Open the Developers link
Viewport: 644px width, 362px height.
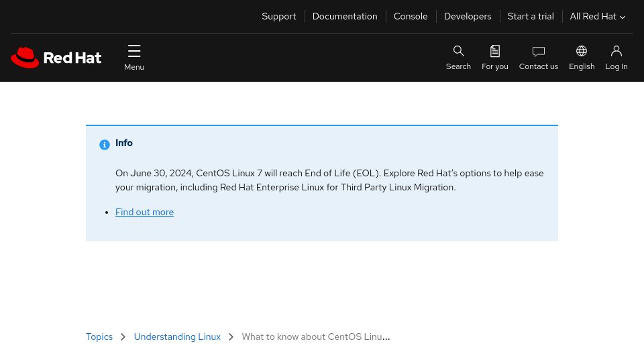(x=468, y=16)
